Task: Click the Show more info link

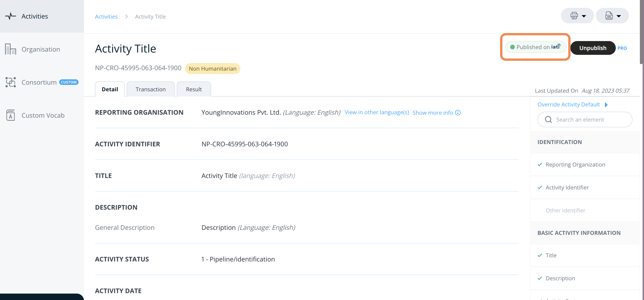Action: (433, 113)
